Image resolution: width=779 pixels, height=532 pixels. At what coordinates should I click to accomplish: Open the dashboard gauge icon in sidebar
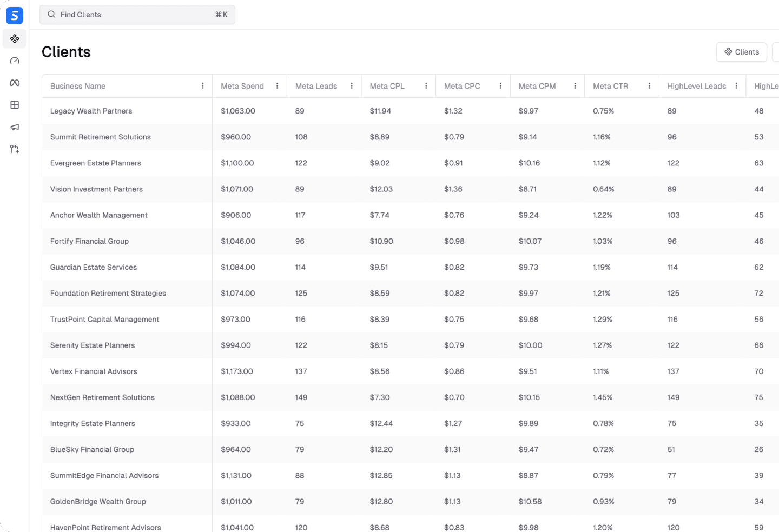(x=14, y=61)
